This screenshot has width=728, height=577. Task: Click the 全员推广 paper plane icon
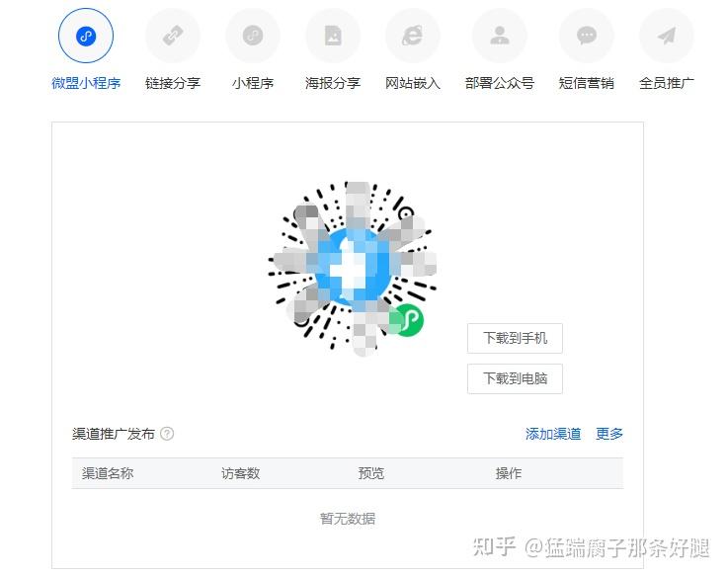pyautogui.click(x=667, y=36)
